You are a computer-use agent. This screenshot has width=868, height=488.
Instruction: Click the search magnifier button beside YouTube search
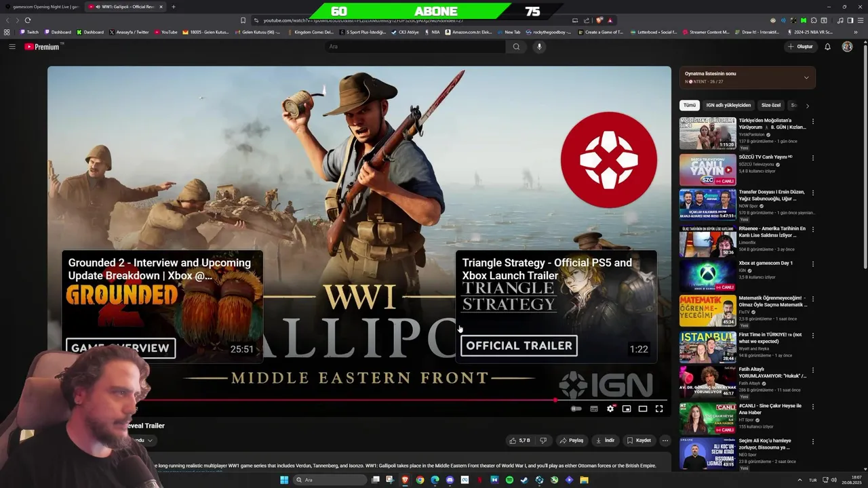click(x=516, y=47)
